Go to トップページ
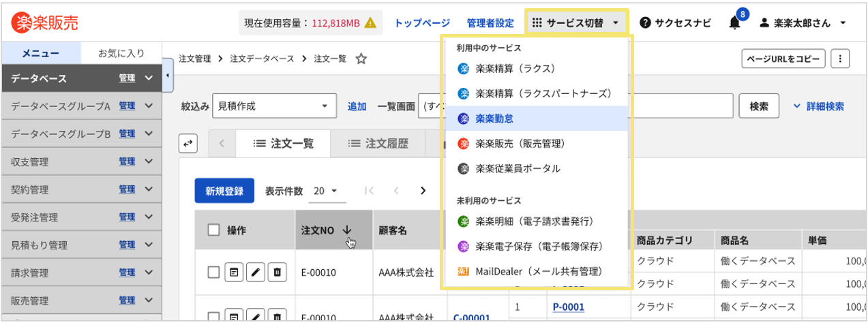 (422, 22)
